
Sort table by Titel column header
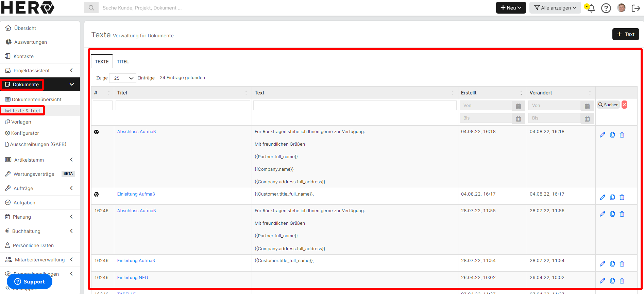(x=183, y=93)
